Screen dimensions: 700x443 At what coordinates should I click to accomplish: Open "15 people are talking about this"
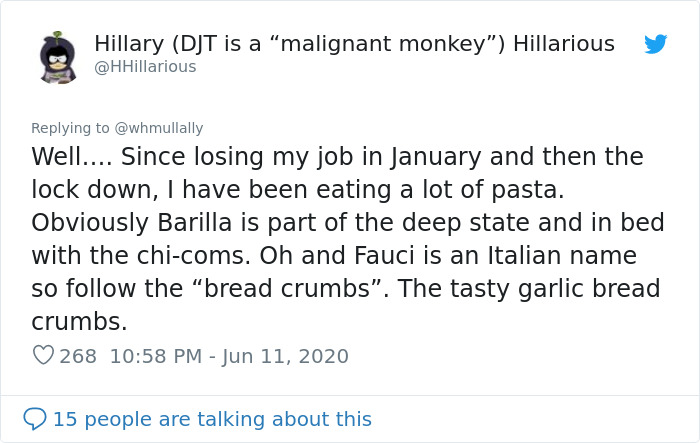pyautogui.click(x=212, y=418)
